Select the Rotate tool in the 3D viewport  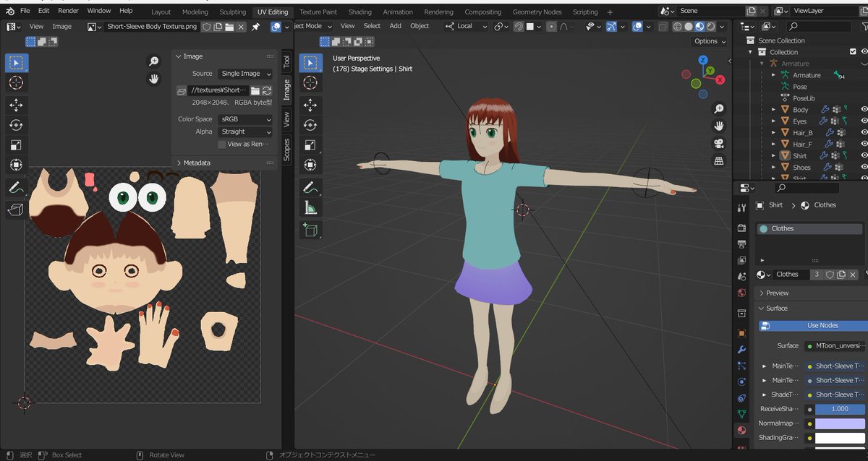[x=311, y=124]
